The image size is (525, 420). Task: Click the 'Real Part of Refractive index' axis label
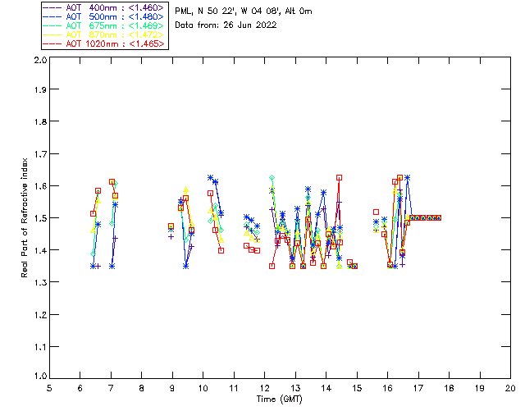(x=24, y=217)
